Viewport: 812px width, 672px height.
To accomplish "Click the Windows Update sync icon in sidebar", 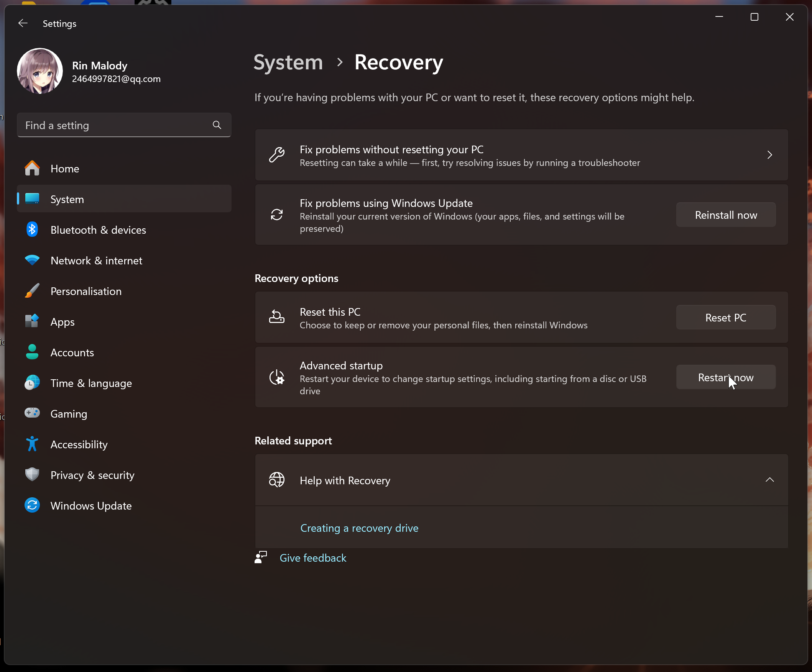I will click(32, 505).
